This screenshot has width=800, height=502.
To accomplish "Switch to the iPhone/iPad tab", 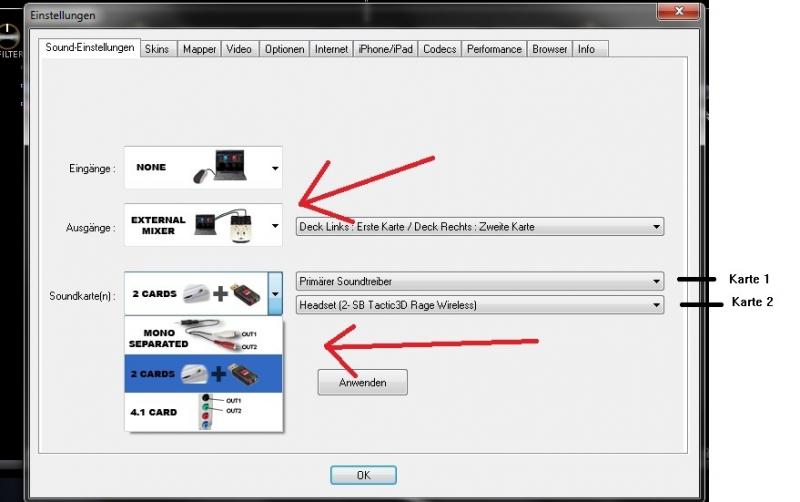I will pyautogui.click(x=385, y=49).
